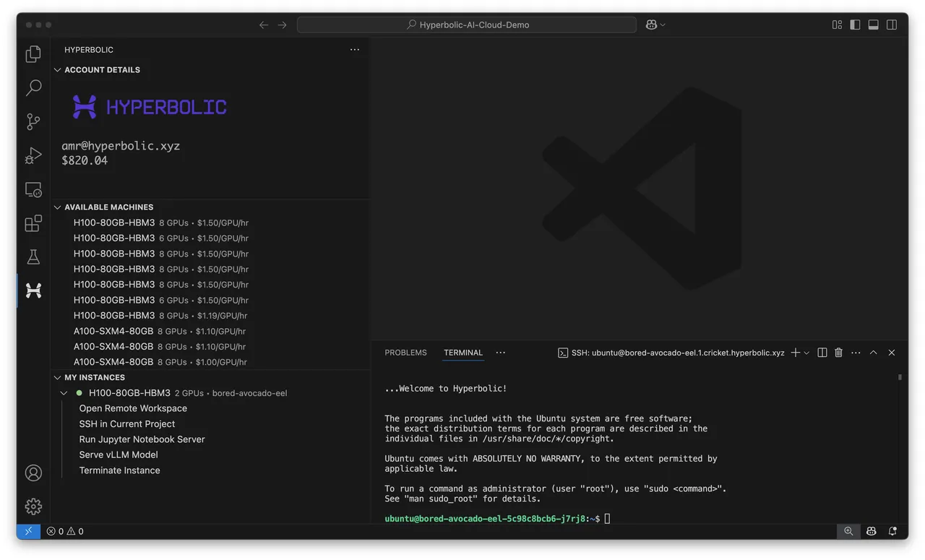
Task: Click the terminal command prompt line
Action: point(497,518)
